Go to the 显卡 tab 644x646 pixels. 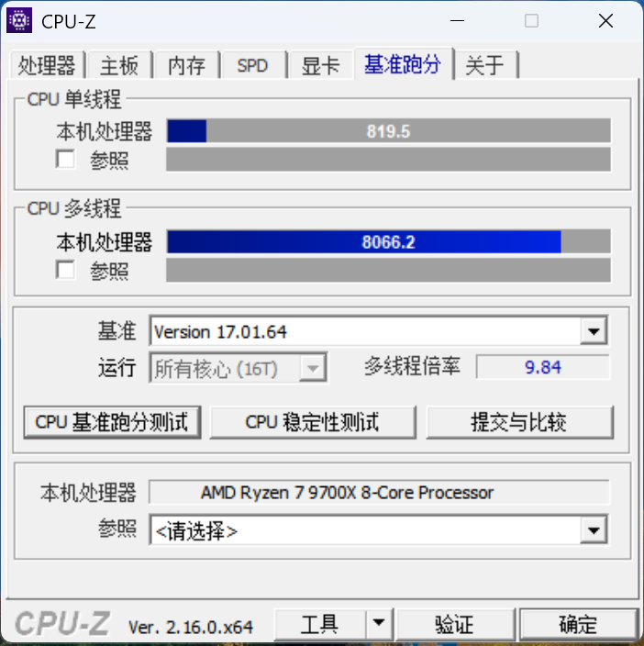(x=320, y=65)
